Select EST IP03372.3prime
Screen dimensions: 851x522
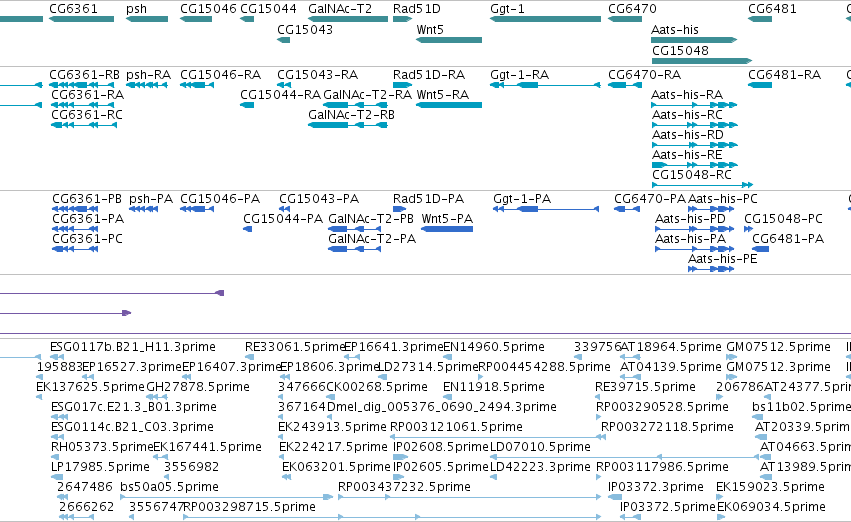pos(656,487)
